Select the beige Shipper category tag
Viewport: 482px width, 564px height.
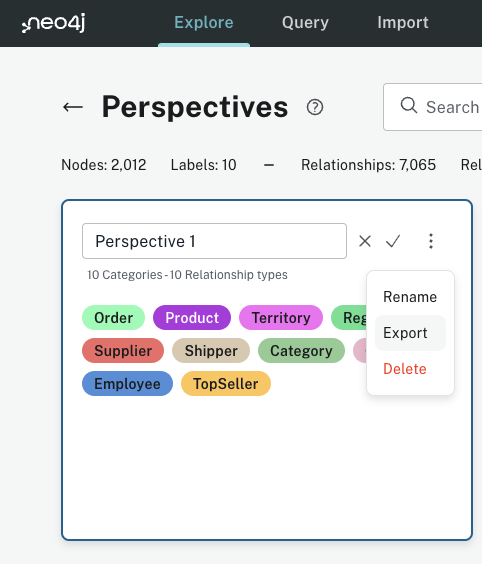coord(211,351)
